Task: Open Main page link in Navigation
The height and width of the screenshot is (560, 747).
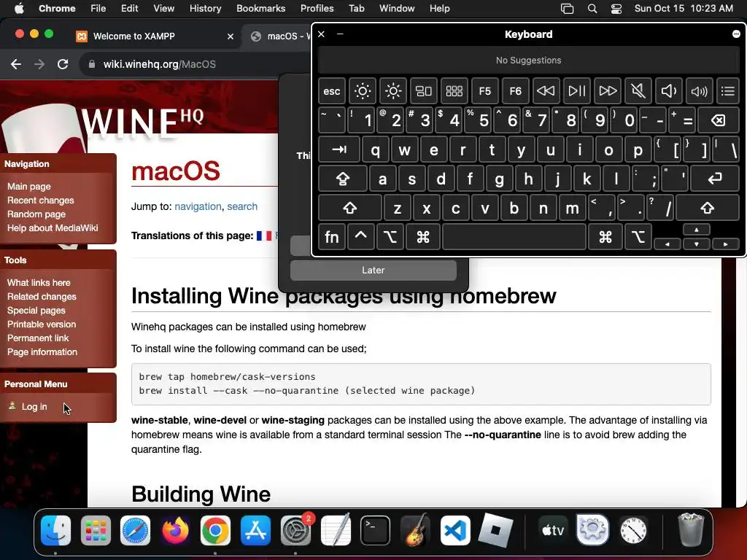Action: click(29, 187)
